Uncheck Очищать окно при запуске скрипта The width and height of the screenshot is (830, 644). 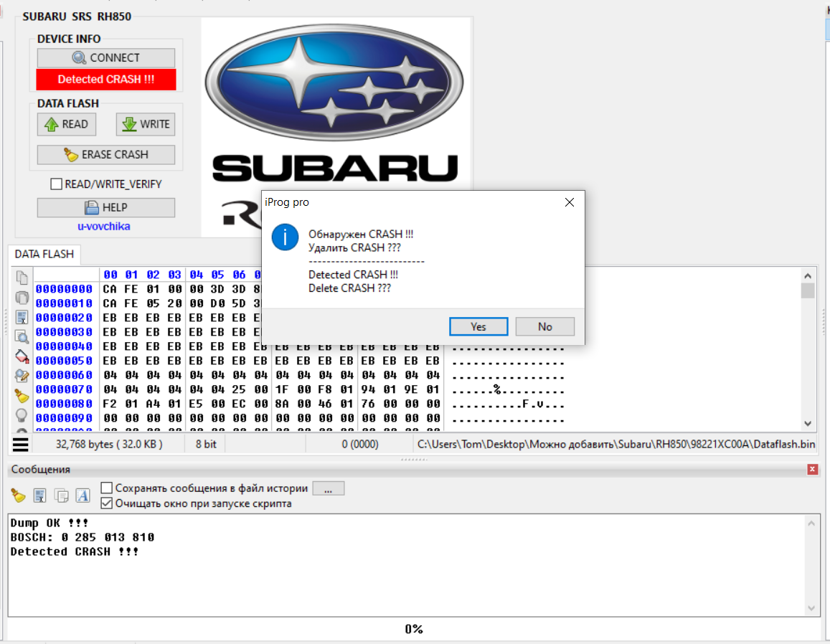[x=106, y=503]
